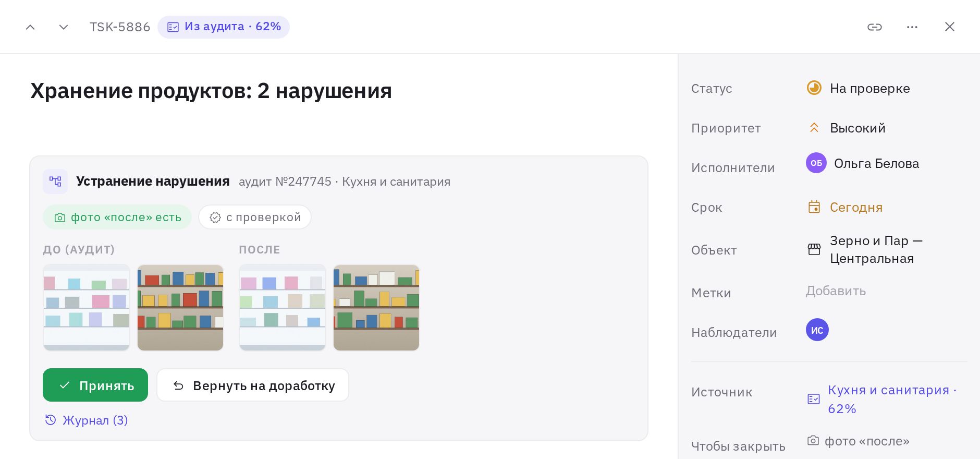Viewport: 980px width, 459px height.
Task: Go to previous task with up chevron
Action: click(x=30, y=27)
